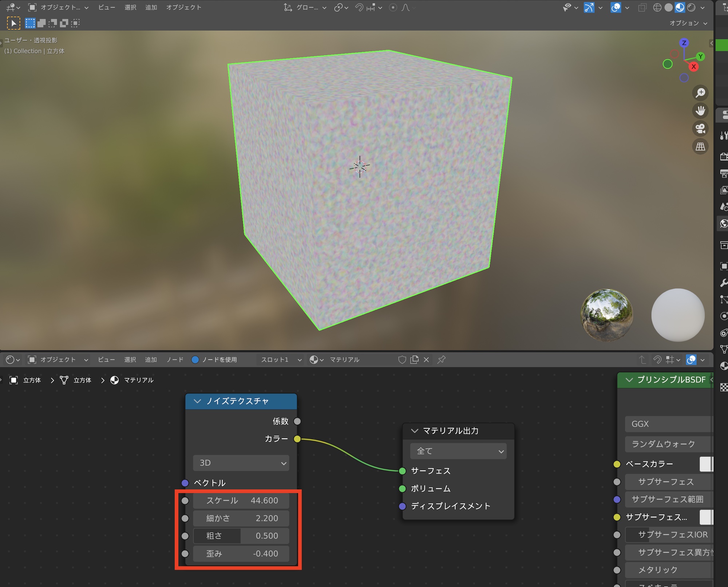Click the hand pan view icon
This screenshot has width=728, height=587.
pyautogui.click(x=700, y=111)
